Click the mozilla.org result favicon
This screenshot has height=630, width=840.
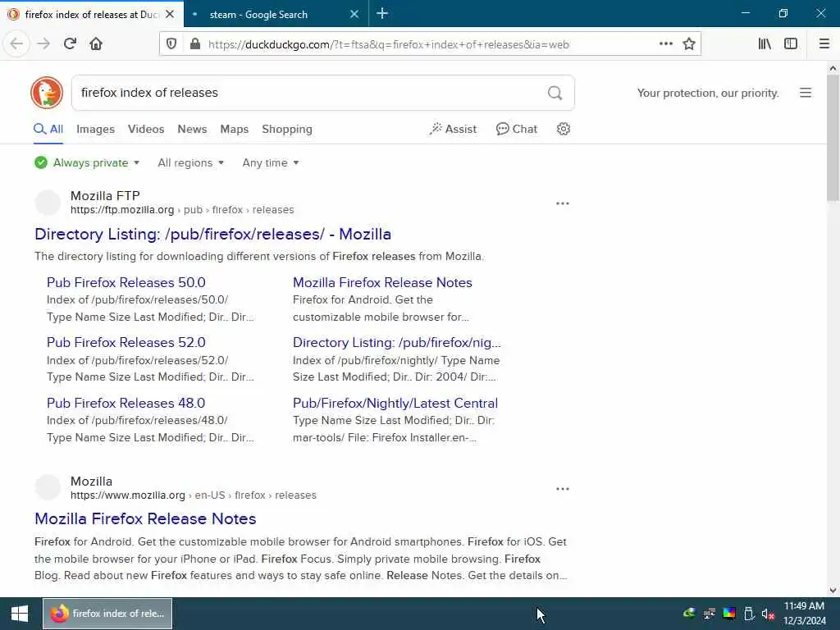[x=48, y=487]
